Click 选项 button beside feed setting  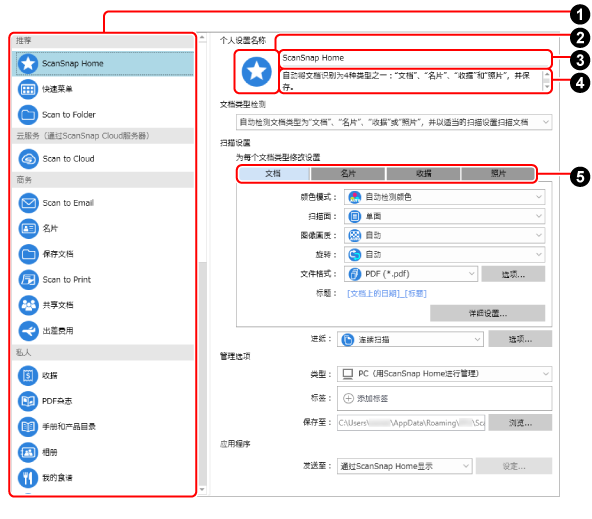click(x=520, y=339)
